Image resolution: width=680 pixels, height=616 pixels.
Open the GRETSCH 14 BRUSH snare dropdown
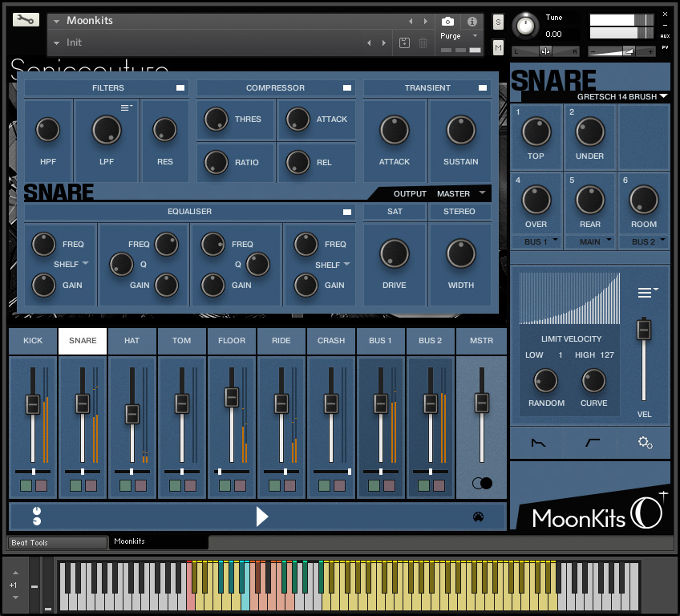(x=663, y=96)
